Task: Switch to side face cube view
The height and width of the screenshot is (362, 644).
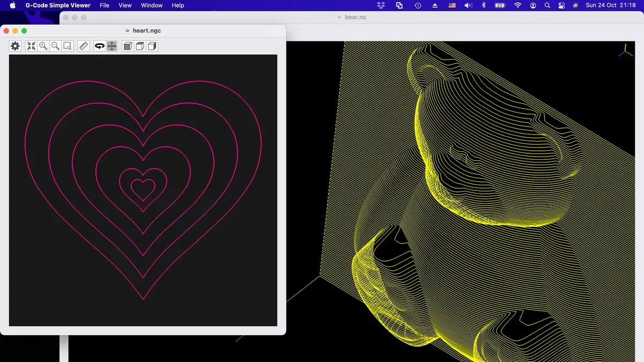Action: pos(152,46)
